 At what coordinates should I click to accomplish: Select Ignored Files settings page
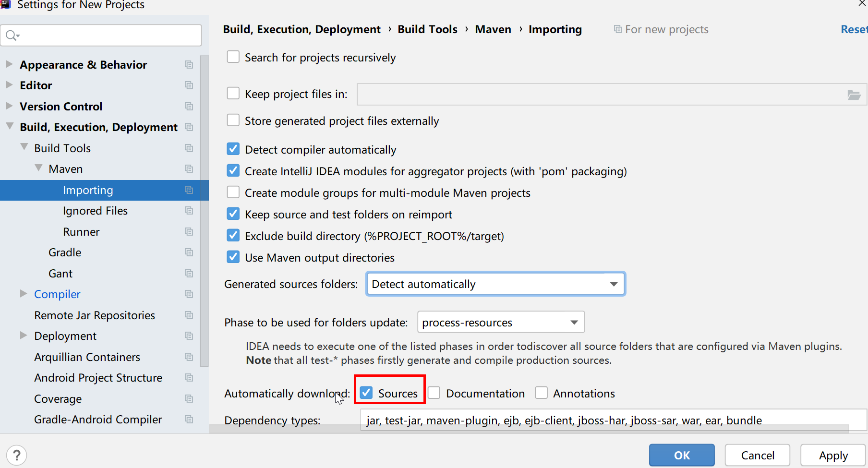[x=95, y=211]
